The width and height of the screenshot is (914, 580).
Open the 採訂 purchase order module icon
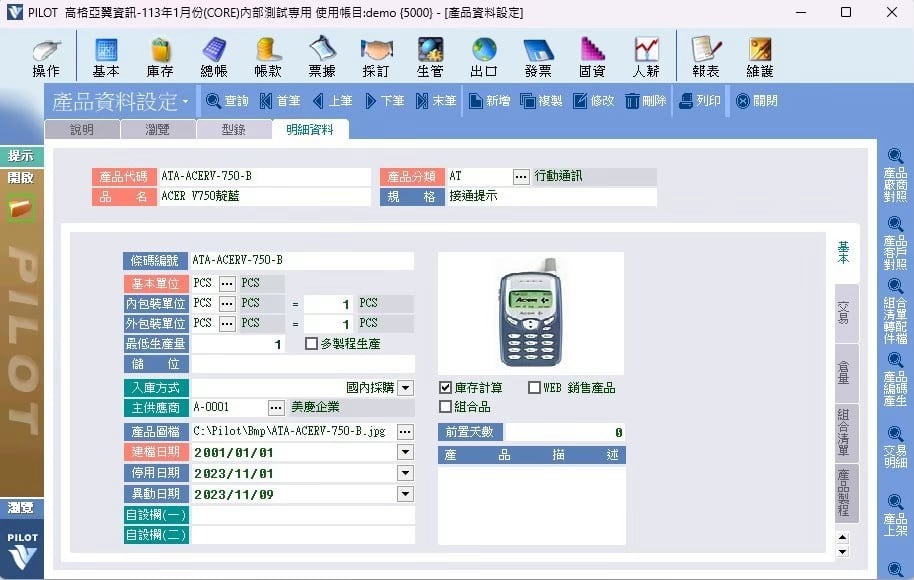376,57
